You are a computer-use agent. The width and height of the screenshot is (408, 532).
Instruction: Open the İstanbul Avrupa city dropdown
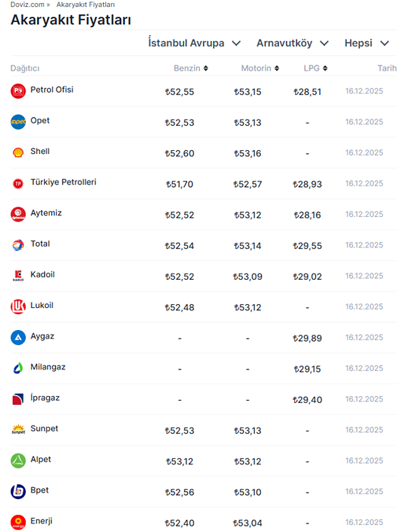pyautogui.click(x=195, y=43)
